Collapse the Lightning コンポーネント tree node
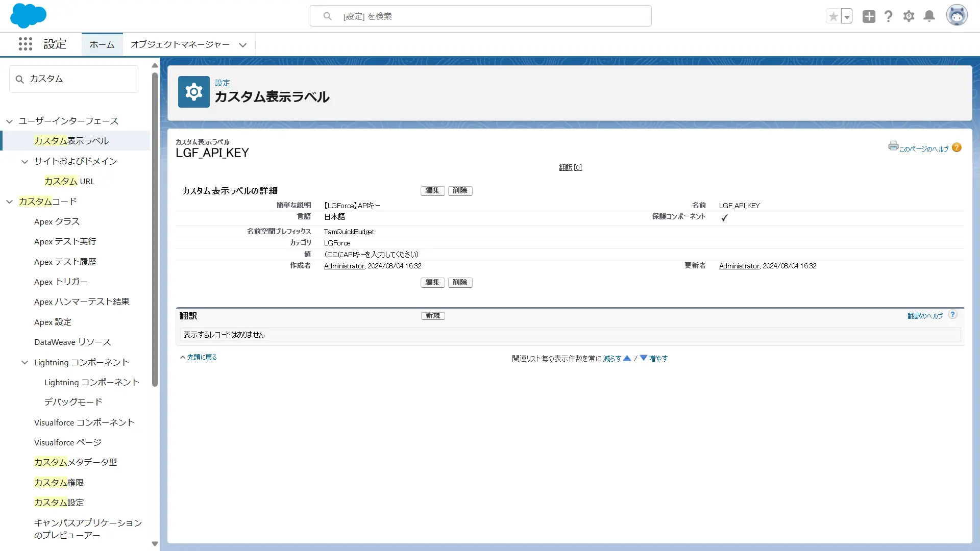The width and height of the screenshot is (980, 551). (24, 363)
